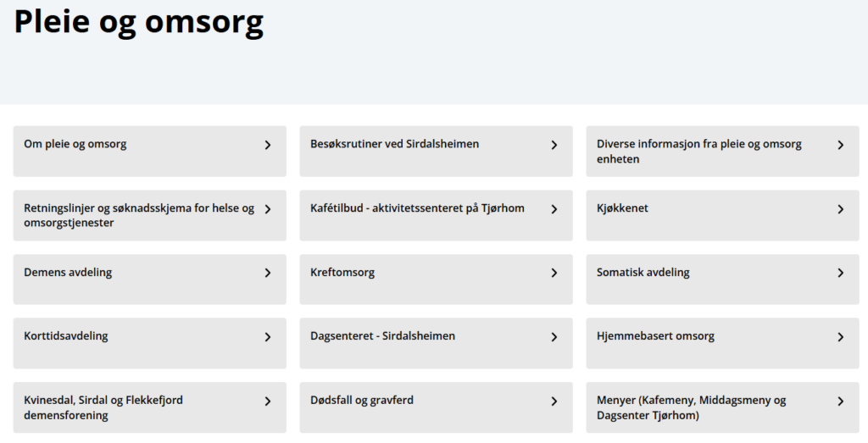Go to Retningslinjer og søknadsskjema for helse
868x443 pixels.
pos(139,215)
